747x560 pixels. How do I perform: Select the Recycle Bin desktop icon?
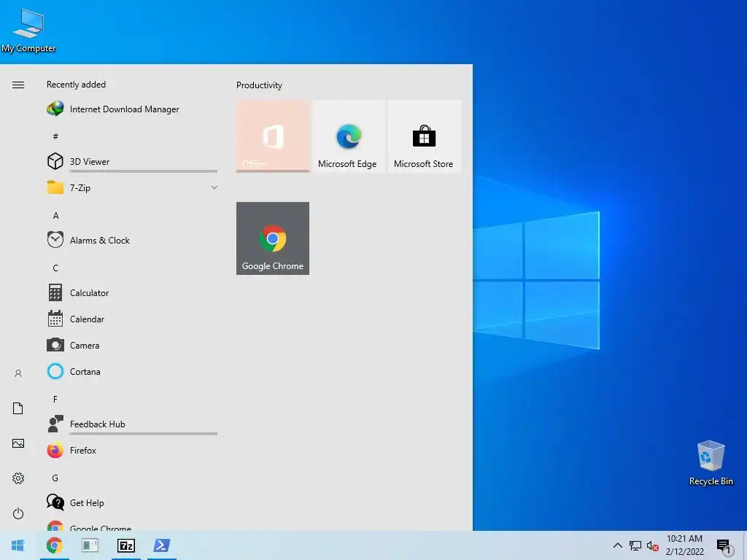tap(711, 462)
